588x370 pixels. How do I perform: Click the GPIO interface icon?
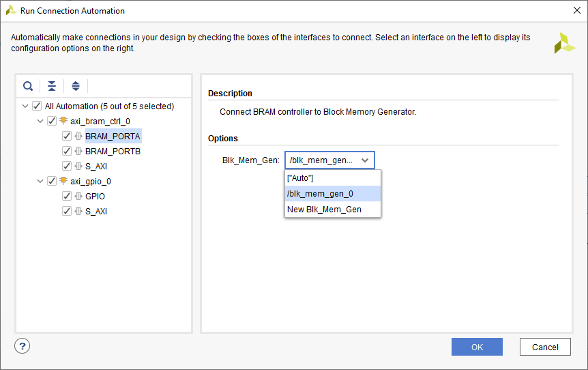pos(78,196)
